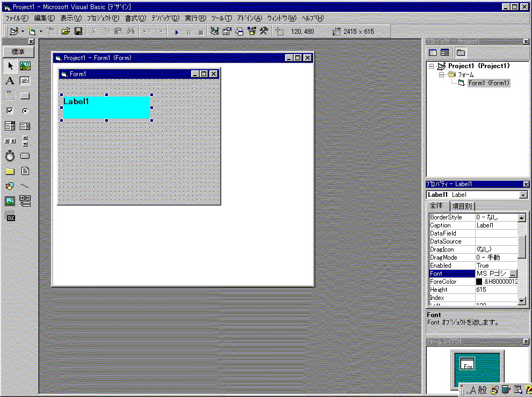Image resolution: width=532 pixels, height=397 pixels.
Task: Switch to the 項目別 tab
Action: [x=463, y=207]
